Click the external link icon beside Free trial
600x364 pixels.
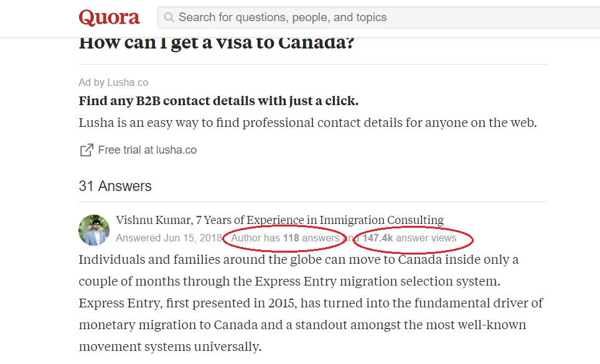[87, 150]
